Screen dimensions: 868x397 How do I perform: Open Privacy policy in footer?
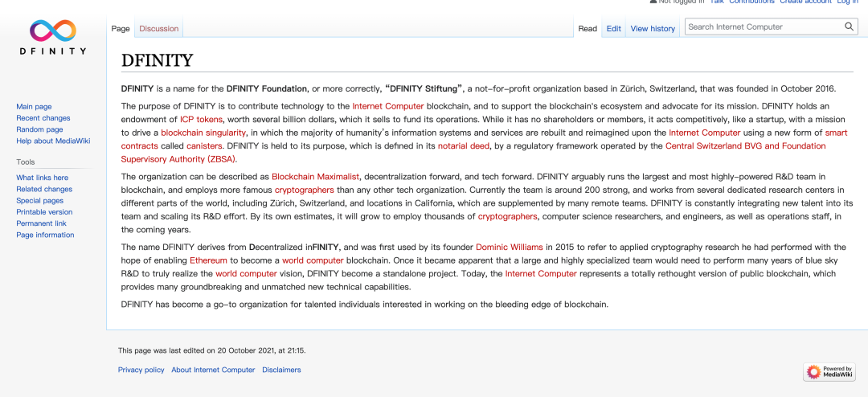tap(141, 370)
